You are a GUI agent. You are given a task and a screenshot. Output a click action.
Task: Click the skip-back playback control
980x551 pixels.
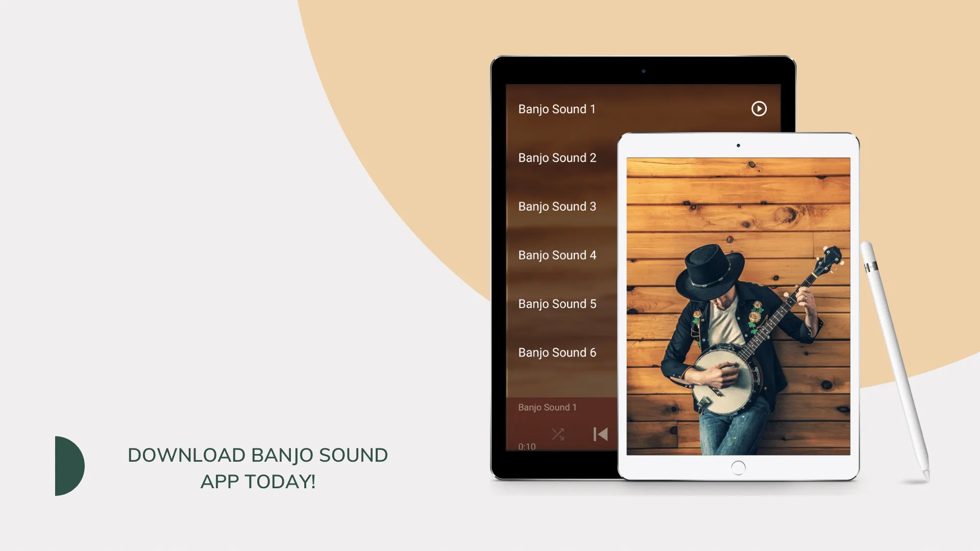coord(600,434)
